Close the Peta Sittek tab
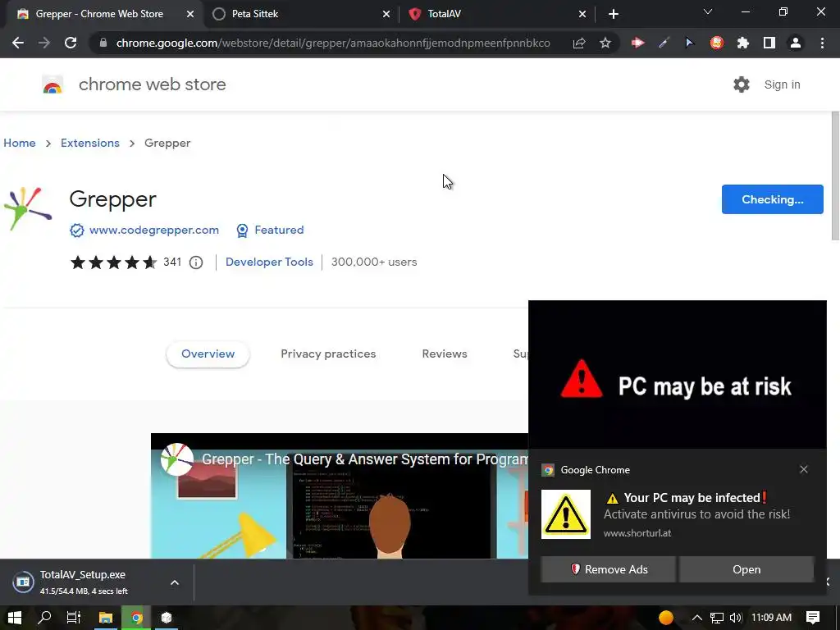 pos(386,14)
